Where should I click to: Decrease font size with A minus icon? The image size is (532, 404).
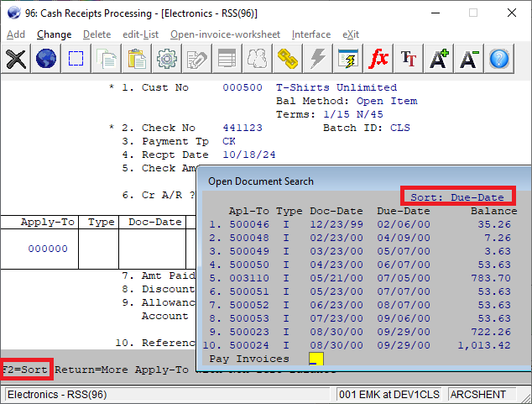pyautogui.click(x=469, y=59)
